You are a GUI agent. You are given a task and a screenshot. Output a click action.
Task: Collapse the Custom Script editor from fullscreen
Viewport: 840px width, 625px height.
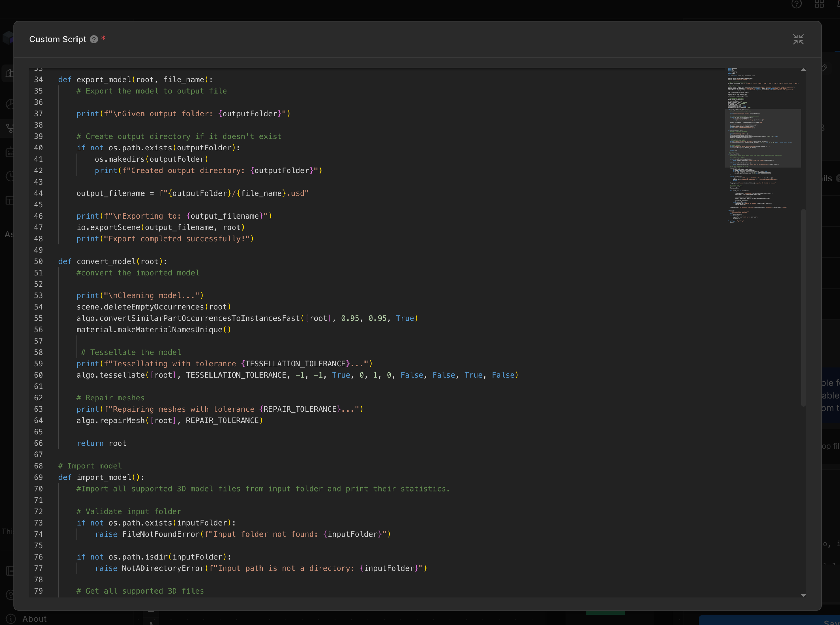[x=798, y=39]
